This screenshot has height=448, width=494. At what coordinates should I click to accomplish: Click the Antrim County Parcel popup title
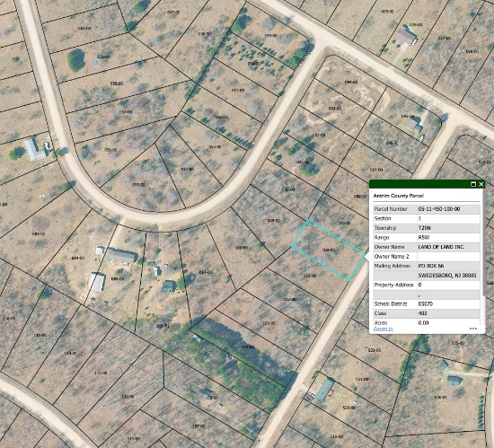399,196
